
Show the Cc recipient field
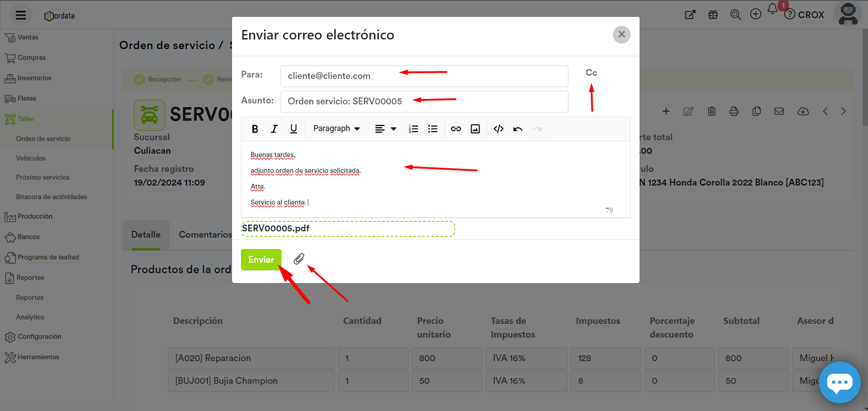click(591, 73)
